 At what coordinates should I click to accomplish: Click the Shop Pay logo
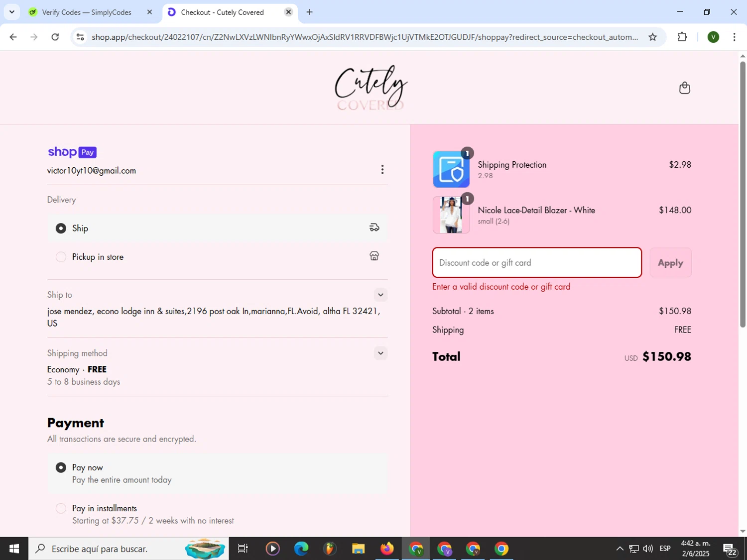(72, 152)
